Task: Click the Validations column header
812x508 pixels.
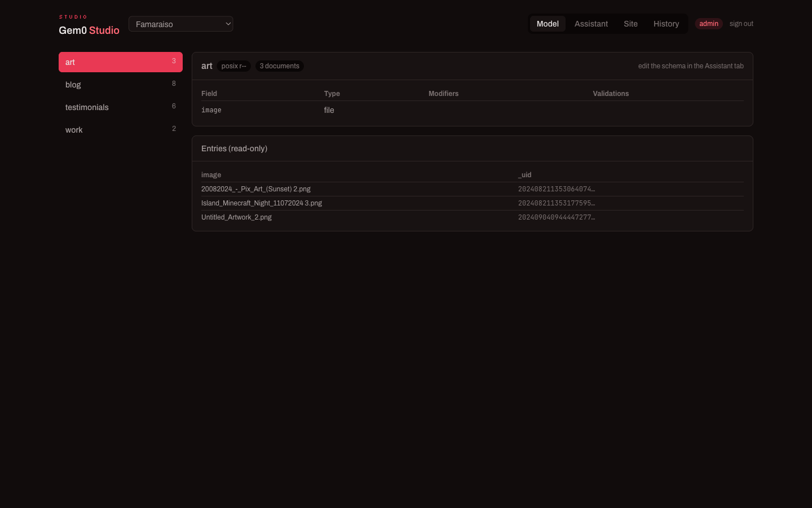Action: [x=611, y=94]
